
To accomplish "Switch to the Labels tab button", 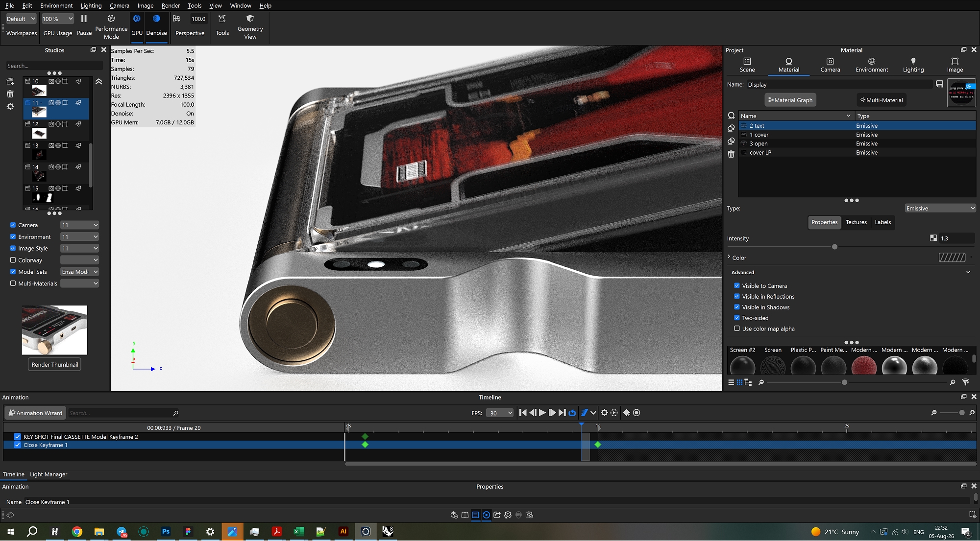I will coord(883,222).
